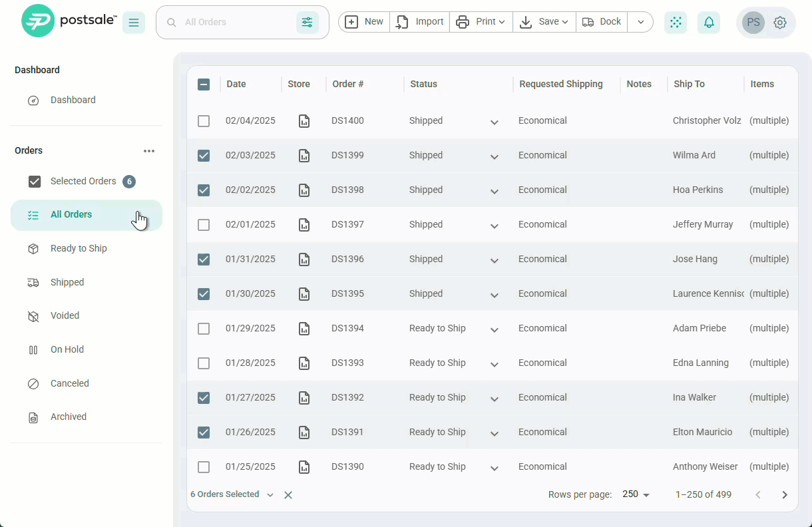The height and width of the screenshot is (527, 812).
Task: Click the green dotted grid icon in the top bar
Action: pos(676,23)
